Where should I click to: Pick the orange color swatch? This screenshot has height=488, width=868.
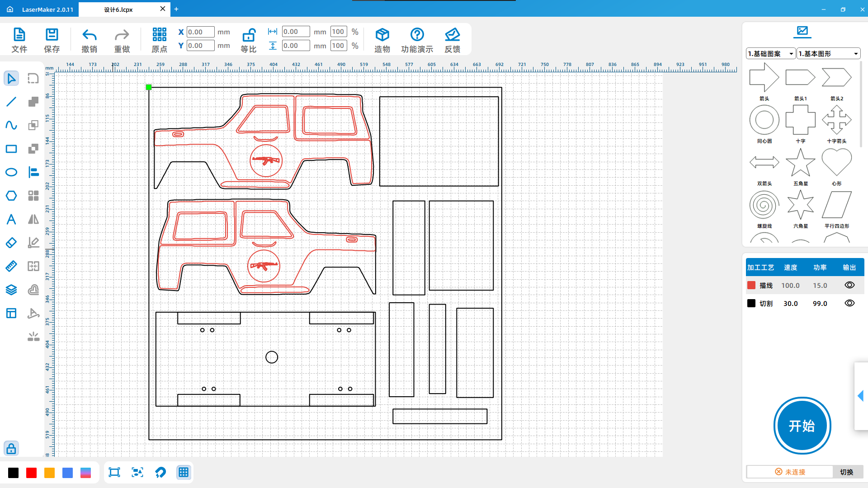tap(50, 473)
